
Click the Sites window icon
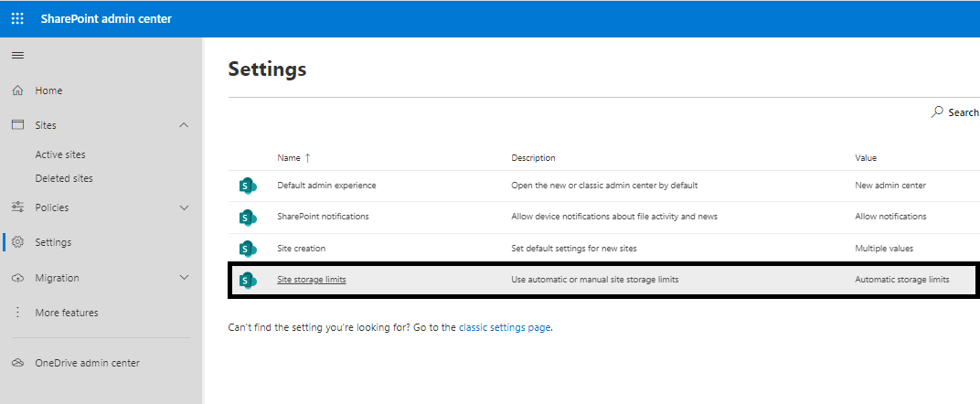pos(18,125)
